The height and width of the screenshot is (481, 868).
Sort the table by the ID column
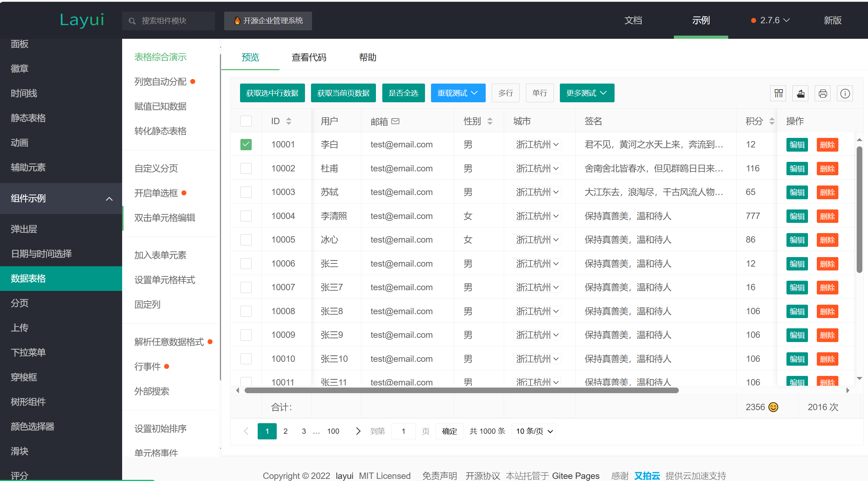tap(289, 121)
